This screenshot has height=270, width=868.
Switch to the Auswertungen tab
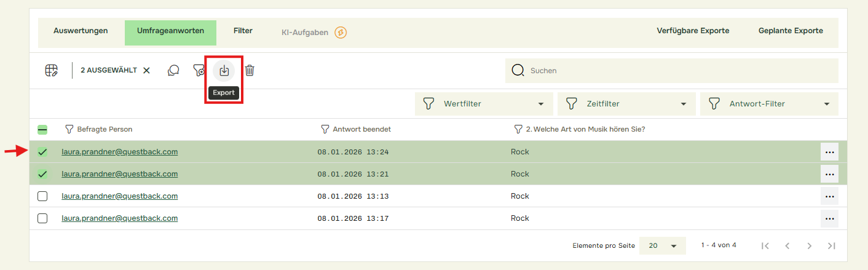(81, 31)
